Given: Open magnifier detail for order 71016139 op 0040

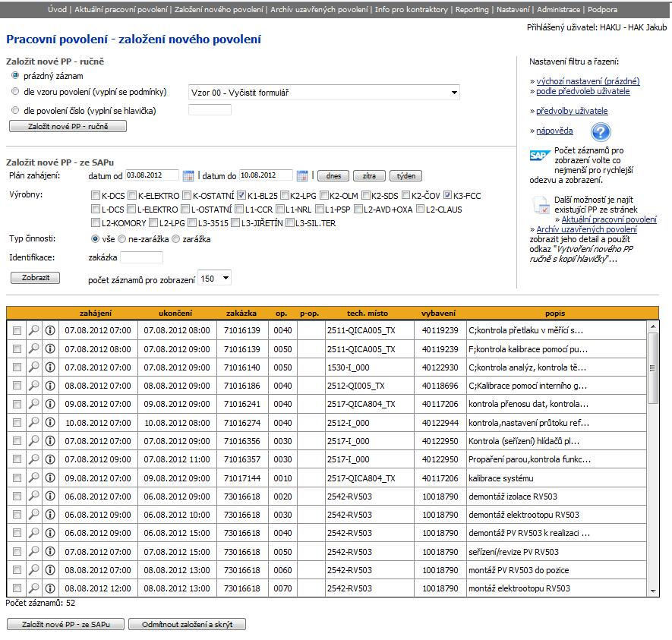Looking at the screenshot, I should point(34,330).
